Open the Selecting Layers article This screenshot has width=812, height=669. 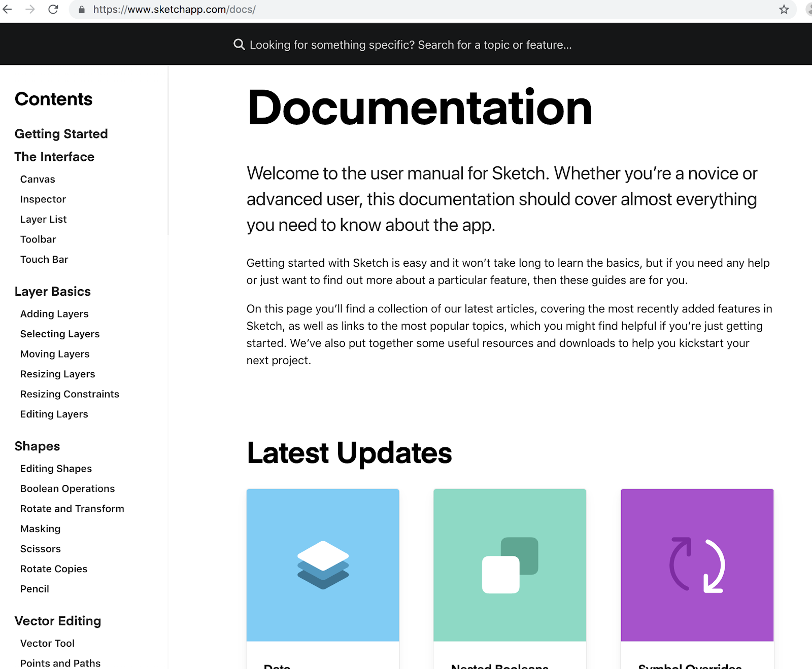60,334
